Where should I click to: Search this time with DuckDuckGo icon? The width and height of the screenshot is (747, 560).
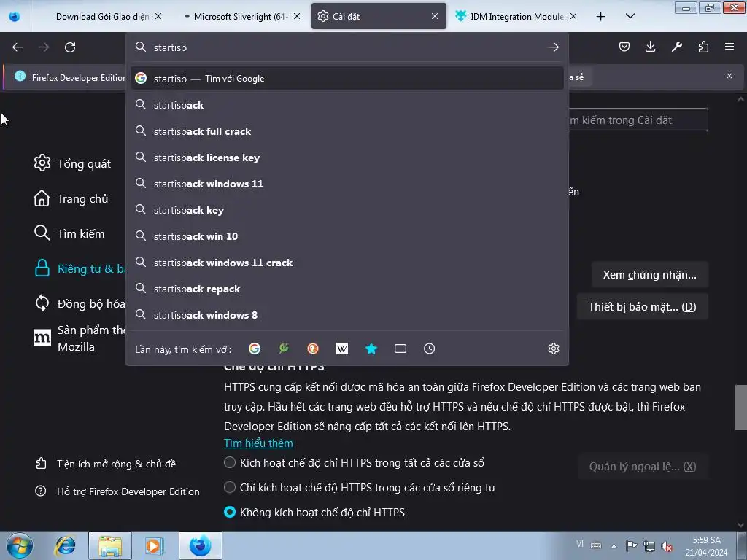(313, 349)
